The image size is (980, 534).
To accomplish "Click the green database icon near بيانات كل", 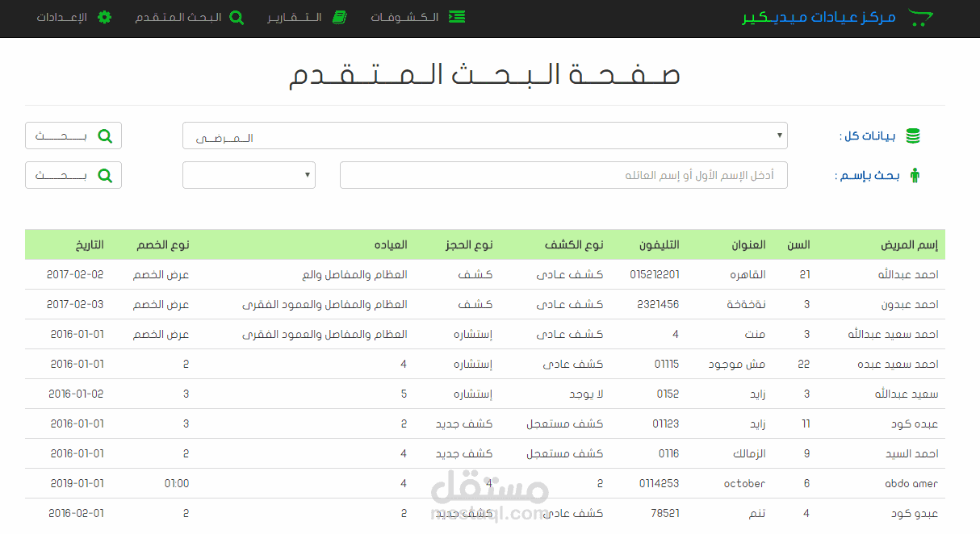I will coord(913,136).
